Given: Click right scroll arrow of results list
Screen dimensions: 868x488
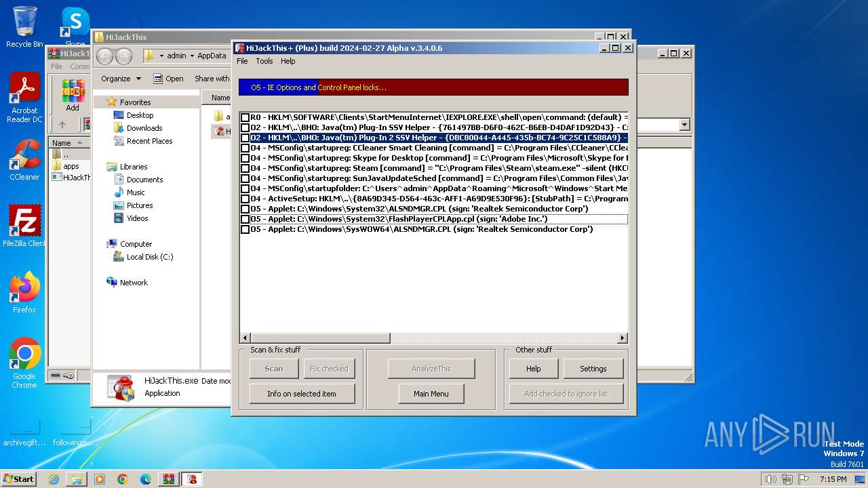Looking at the screenshot, I should (623, 338).
